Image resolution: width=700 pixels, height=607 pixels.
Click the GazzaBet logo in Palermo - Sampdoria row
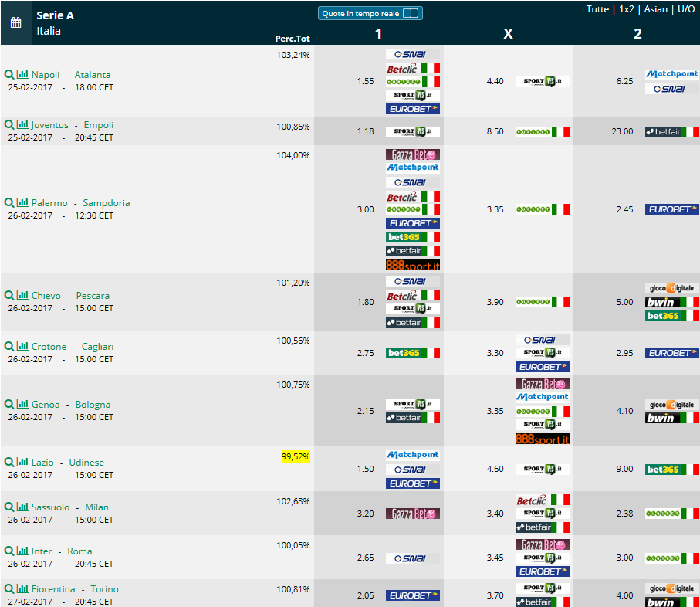pyautogui.click(x=413, y=154)
